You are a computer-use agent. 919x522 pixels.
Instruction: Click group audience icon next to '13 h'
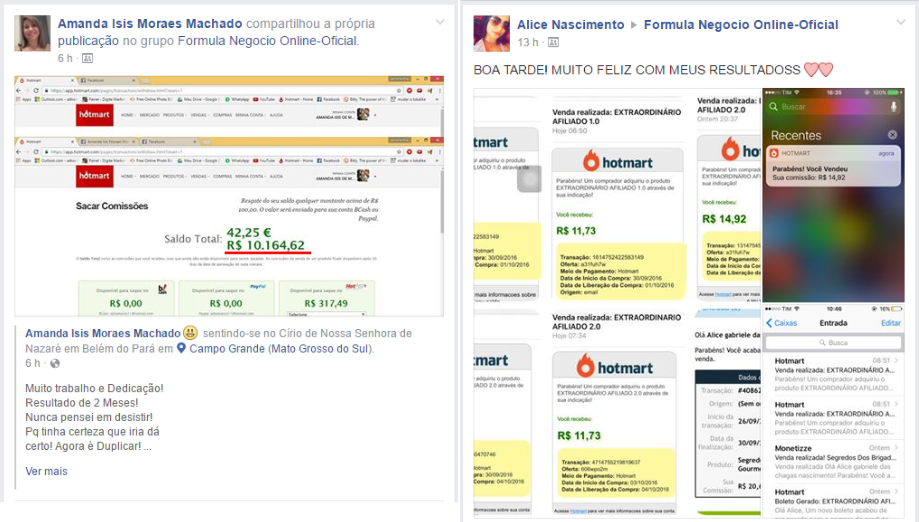tap(553, 42)
